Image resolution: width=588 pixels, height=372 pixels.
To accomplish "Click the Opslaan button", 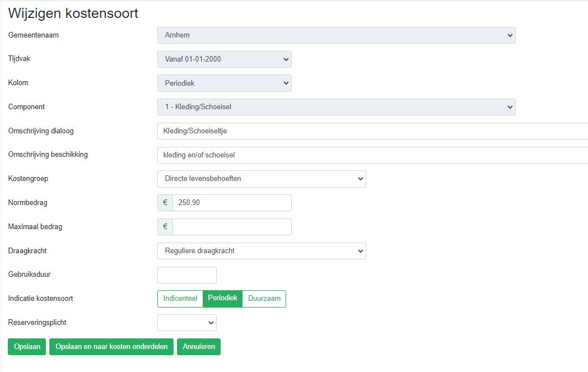I will point(27,347).
